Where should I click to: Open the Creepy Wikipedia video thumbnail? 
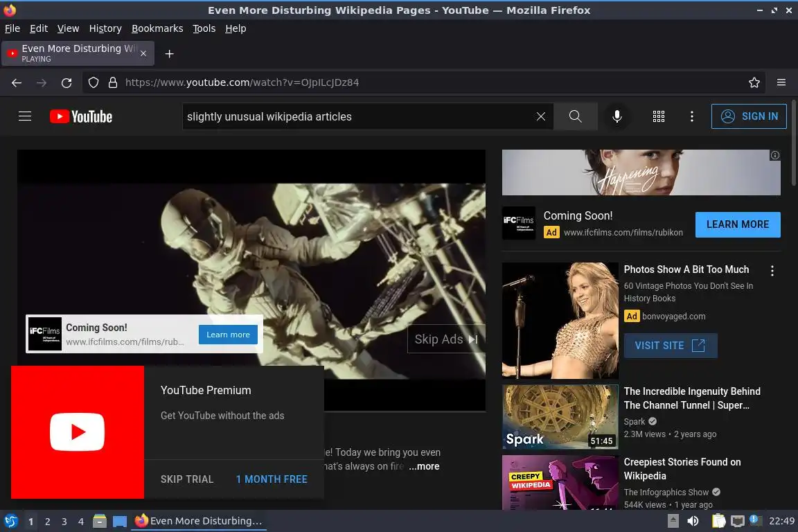pyautogui.click(x=560, y=483)
